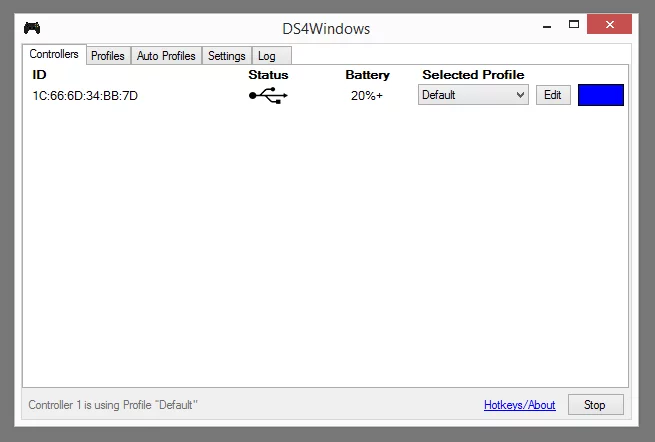Viewport: 655px width, 442px height.
Task: Click the gamepad icon in title bar
Action: (x=32, y=28)
